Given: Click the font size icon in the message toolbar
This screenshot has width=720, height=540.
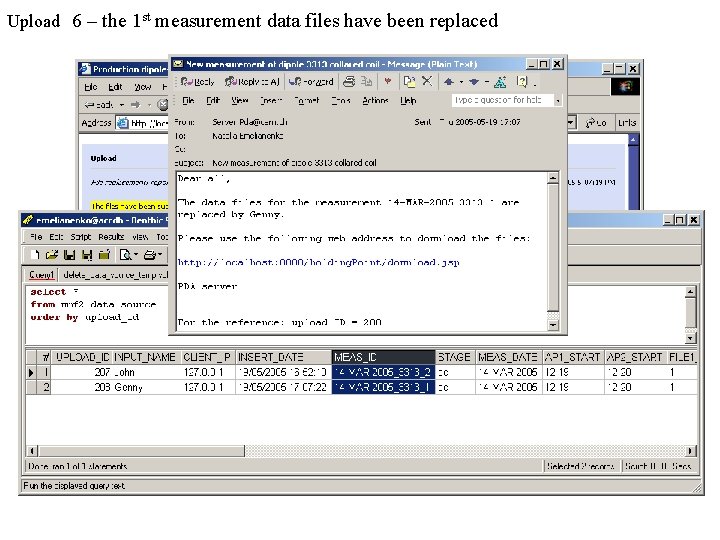Looking at the screenshot, I should click(x=500, y=82).
